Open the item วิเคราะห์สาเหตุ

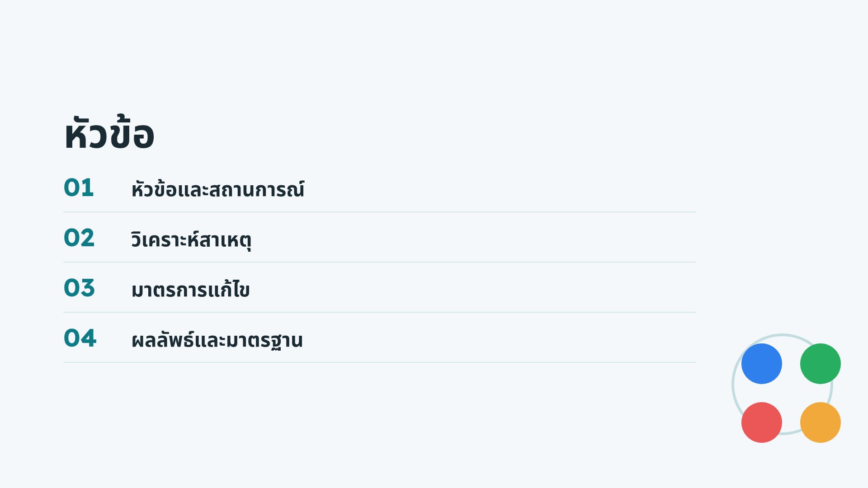(x=191, y=239)
